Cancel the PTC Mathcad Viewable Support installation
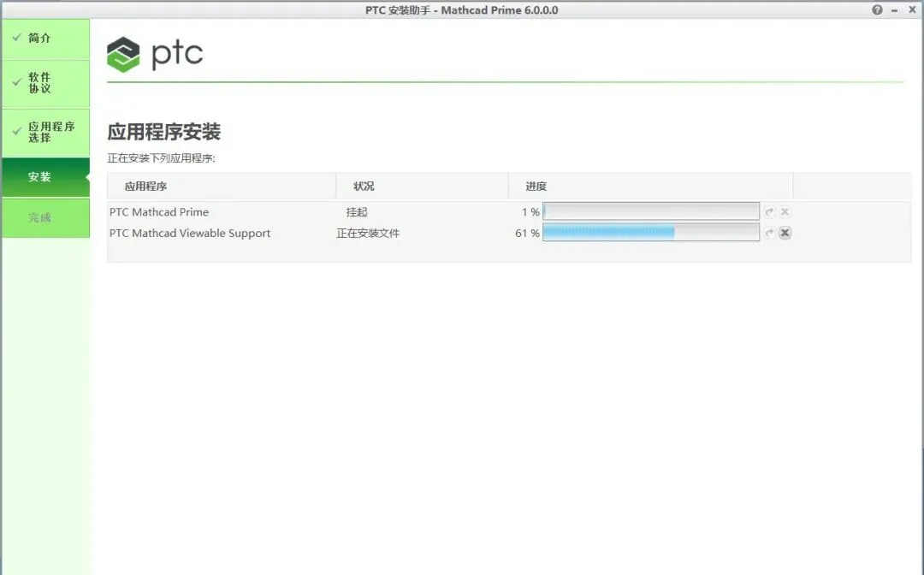 click(x=785, y=233)
